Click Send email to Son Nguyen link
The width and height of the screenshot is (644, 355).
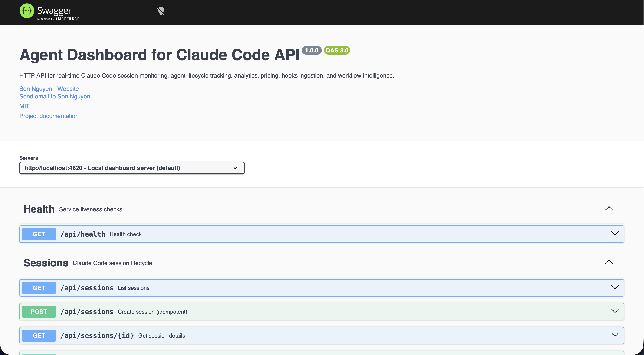click(55, 96)
